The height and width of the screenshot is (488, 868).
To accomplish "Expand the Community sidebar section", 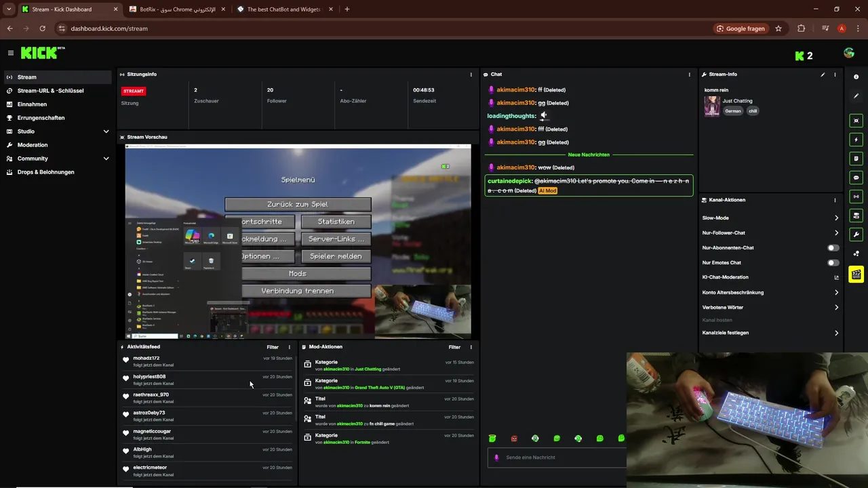I will click(106, 159).
